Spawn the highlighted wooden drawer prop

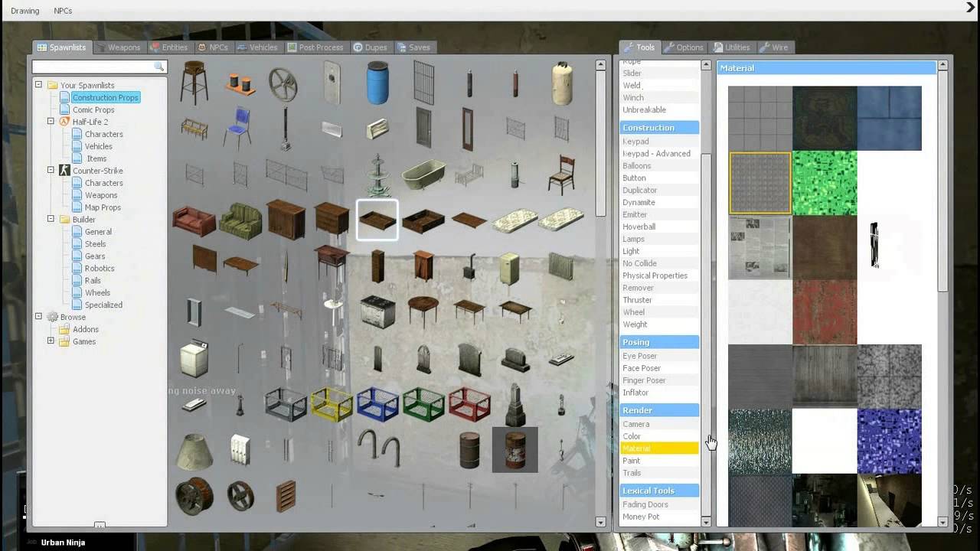click(377, 220)
